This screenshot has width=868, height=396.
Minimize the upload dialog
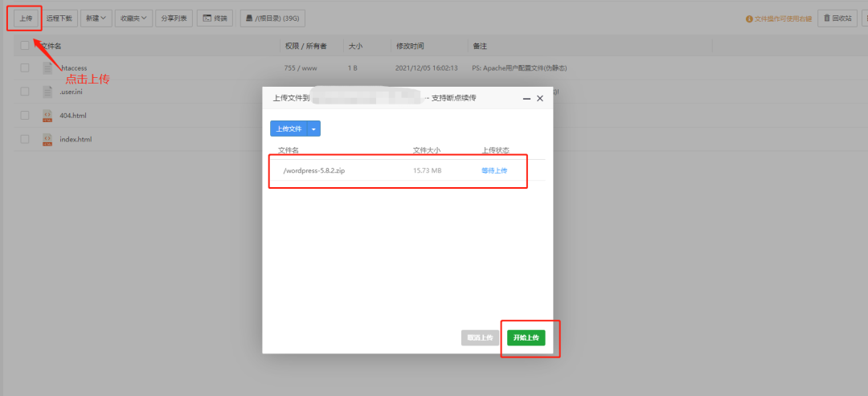point(526,98)
